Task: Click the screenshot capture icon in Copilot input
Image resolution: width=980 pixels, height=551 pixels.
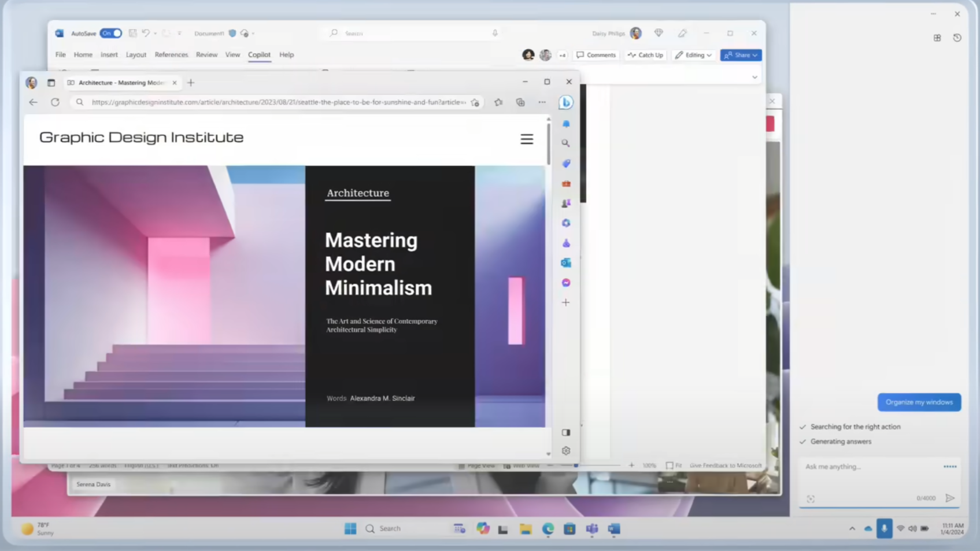Action: pyautogui.click(x=811, y=499)
